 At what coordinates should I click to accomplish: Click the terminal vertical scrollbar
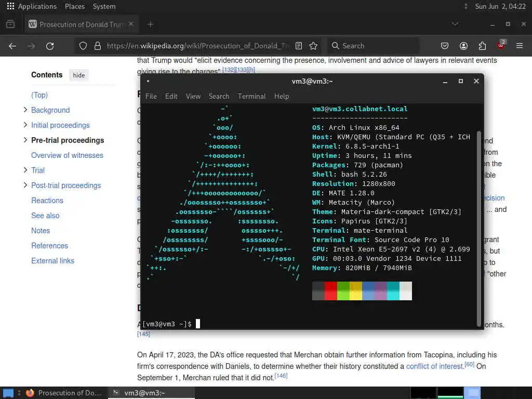(x=479, y=229)
